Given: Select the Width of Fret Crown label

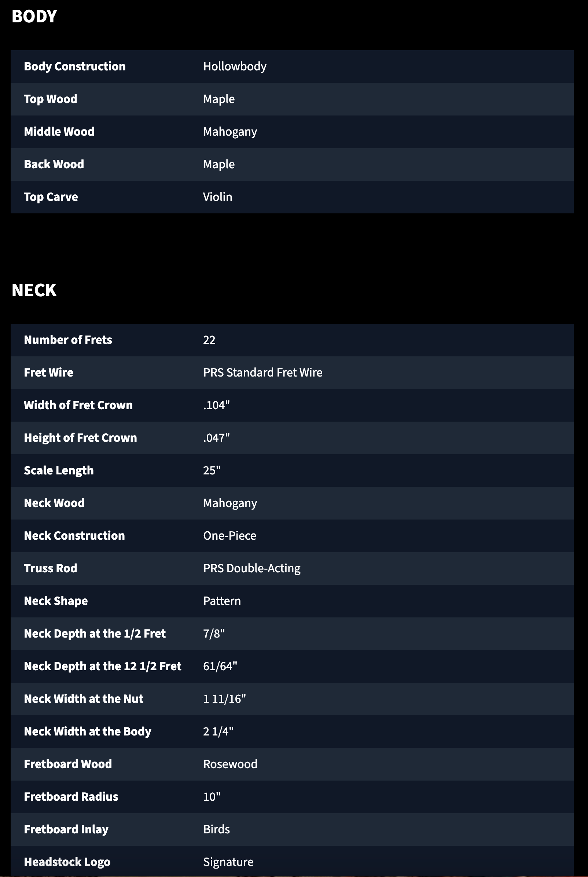Looking at the screenshot, I should click(x=78, y=405).
